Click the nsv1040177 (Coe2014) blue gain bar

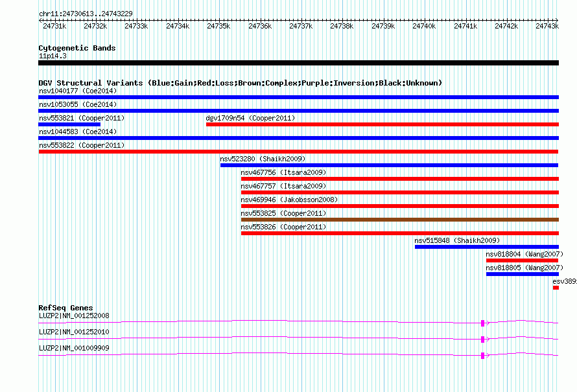click(298, 97)
